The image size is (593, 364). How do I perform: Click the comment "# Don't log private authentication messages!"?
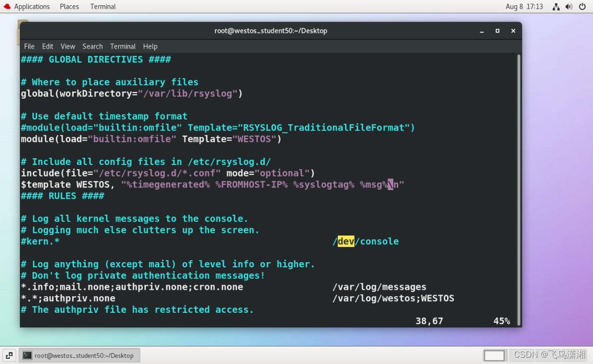click(143, 275)
